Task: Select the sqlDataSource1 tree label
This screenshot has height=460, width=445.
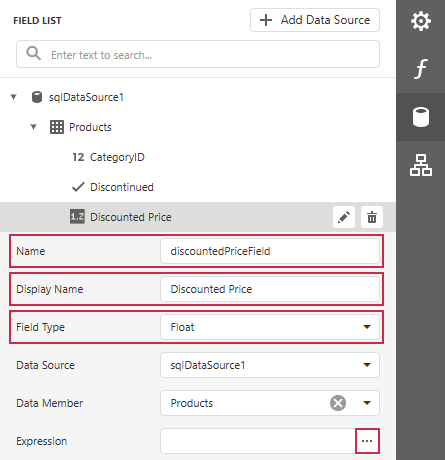Action: pos(86,97)
